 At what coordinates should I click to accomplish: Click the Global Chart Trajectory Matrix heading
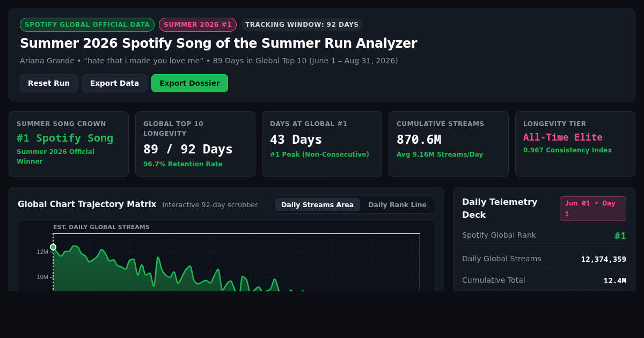coord(87,204)
